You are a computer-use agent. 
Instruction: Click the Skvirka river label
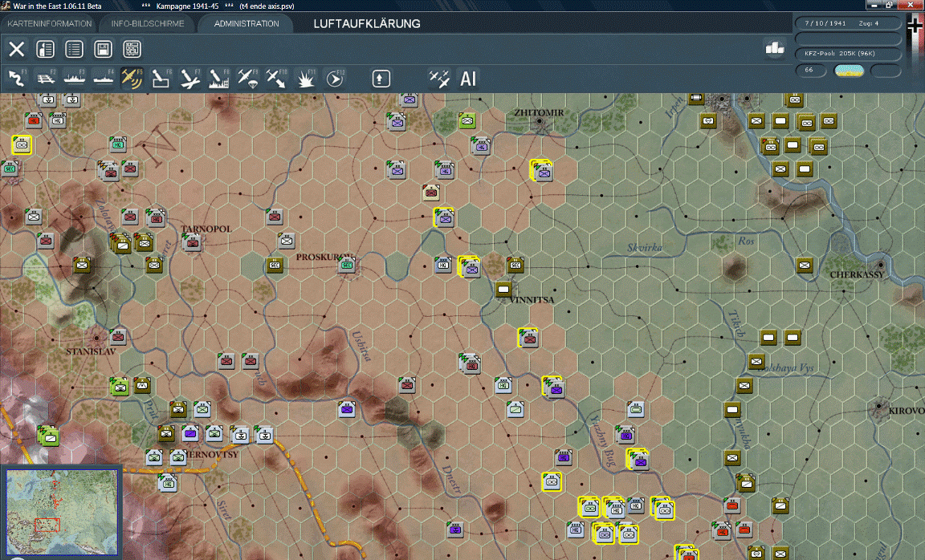(x=644, y=248)
